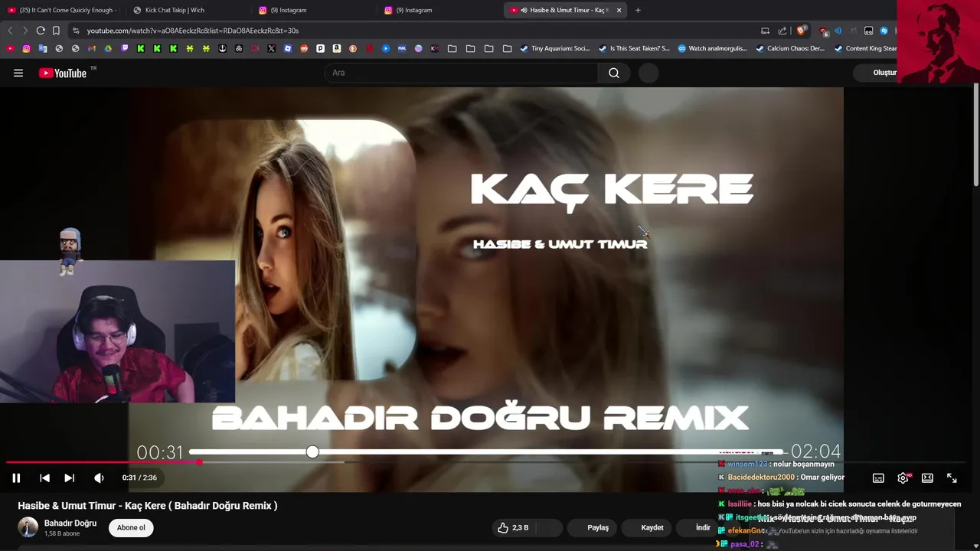Close the Hasibe & Umut Timur tab

[619, 10]
